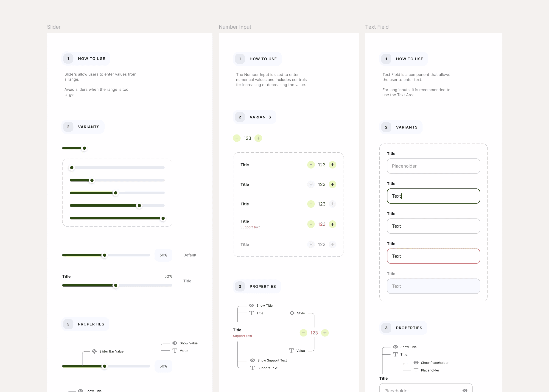Click the text icon next to Support Text

point(252,368)
